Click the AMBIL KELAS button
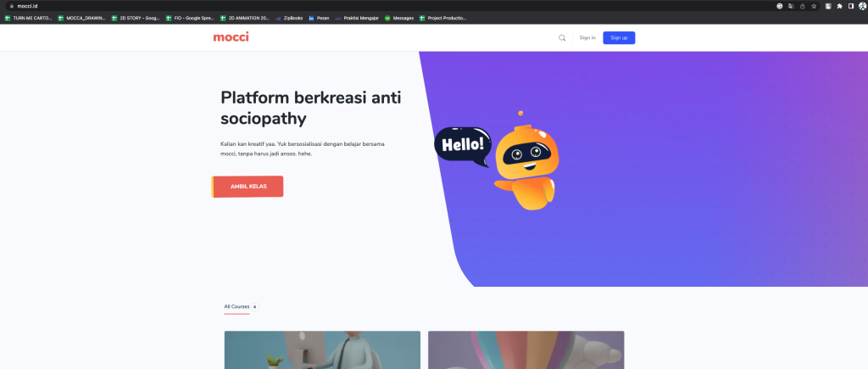The height and width of the screenshot is (369, 868). pyautogui.click(x=248, y=187)
